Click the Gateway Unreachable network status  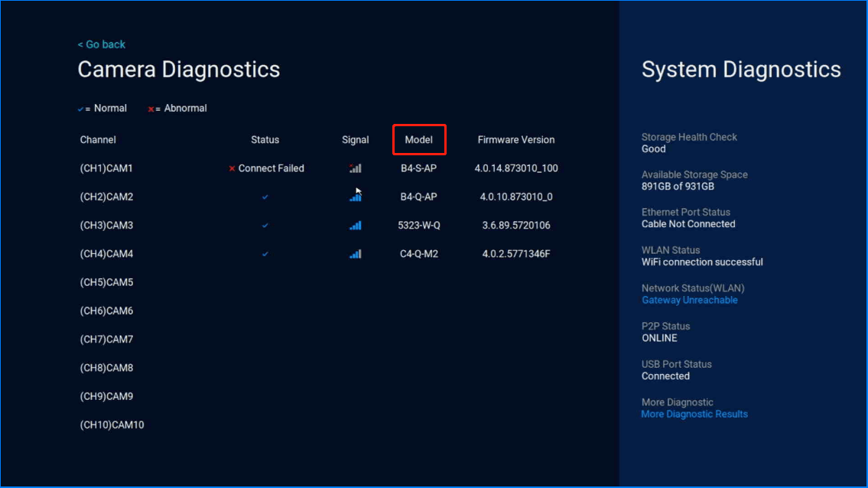point(689,301)
